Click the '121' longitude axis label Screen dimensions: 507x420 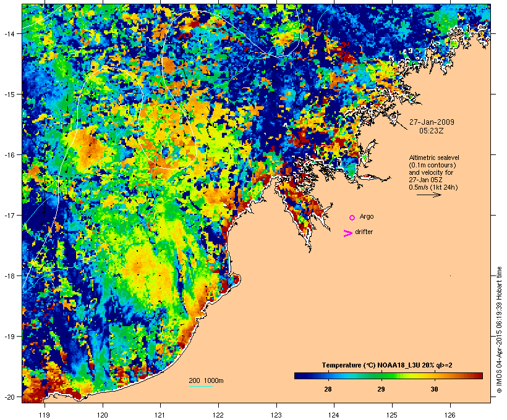[x=160, y=415]
